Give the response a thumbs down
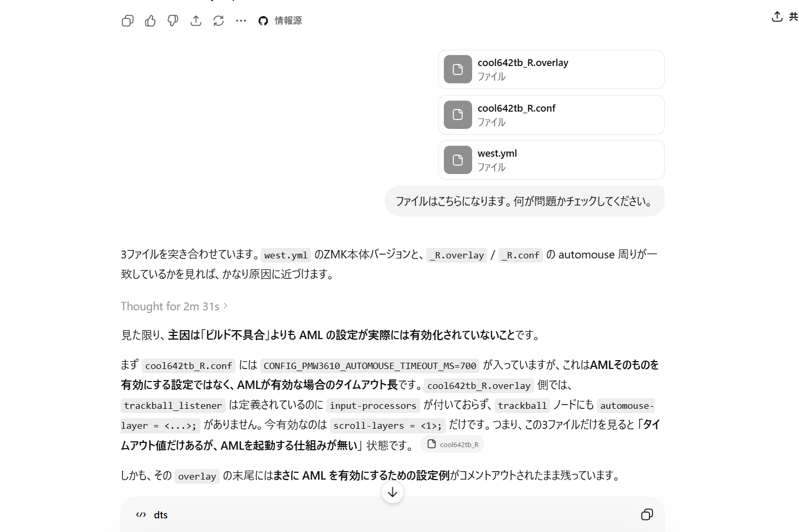Image resolution: width=799 pixels, height=532 pixels. click(x=173, y=21)
